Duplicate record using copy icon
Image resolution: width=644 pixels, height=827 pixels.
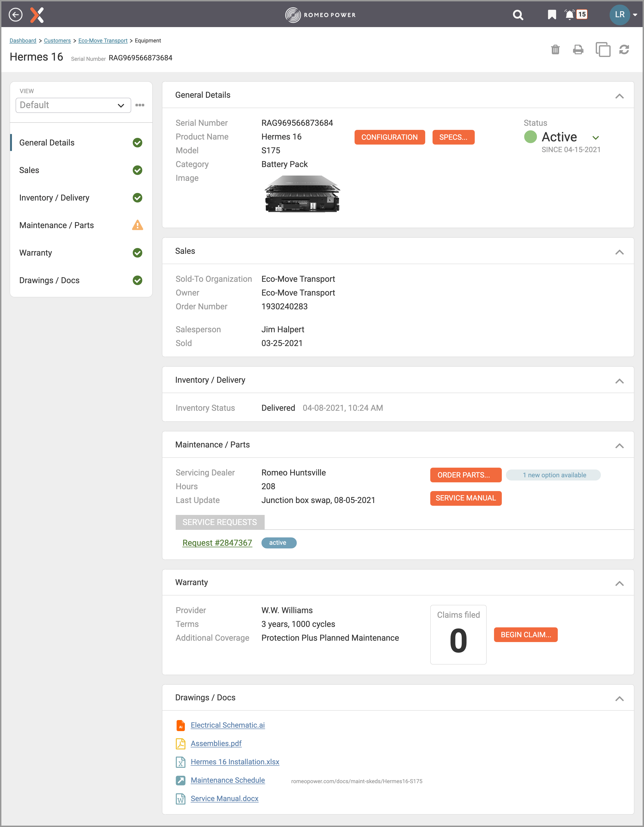click(603, 49)
